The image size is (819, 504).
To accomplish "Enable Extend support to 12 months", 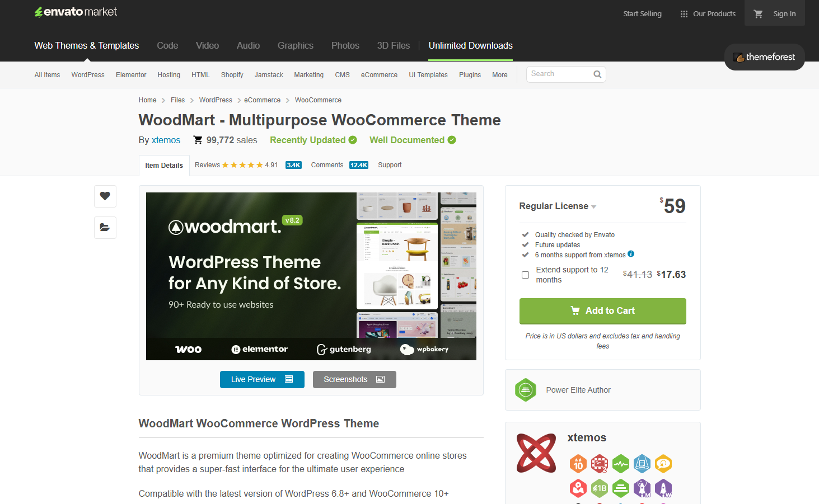I will 525,275.
